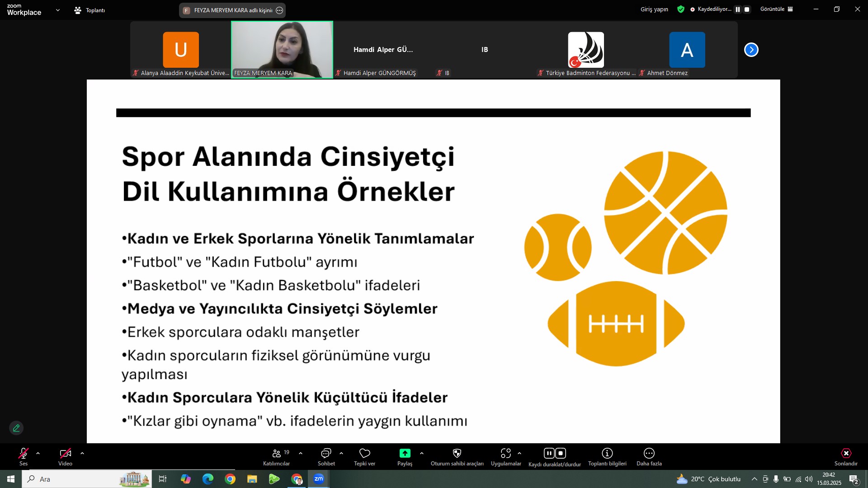The width and height of the screenshot is (868, 488).
Task: Expand video options arrow beside Video
Action: [82, 453]
